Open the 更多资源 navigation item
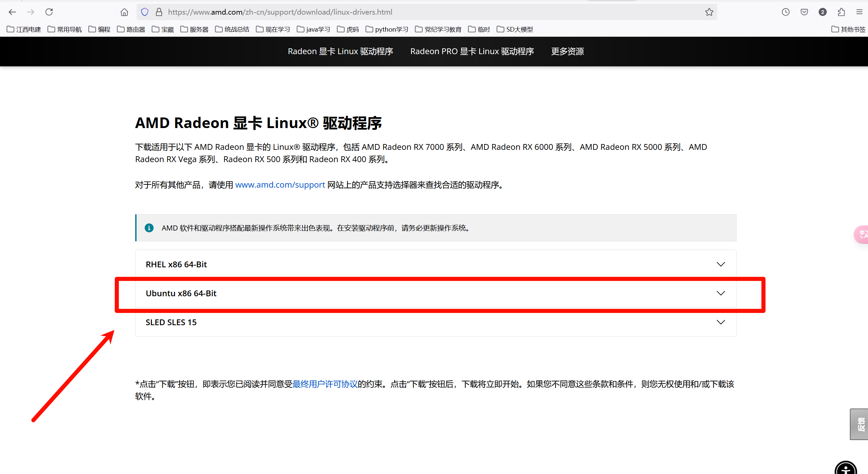This screenshot has width=868, height=474. pyautogui.click(x=567, y=51)
